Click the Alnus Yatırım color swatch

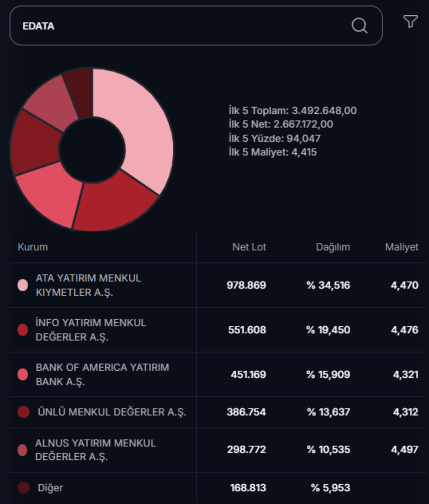[23, 450]
